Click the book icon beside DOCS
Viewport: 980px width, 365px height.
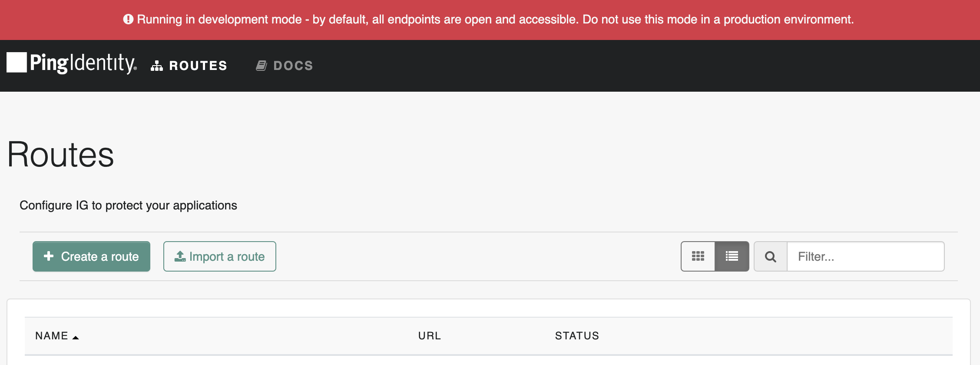pyautogui.click(x=261, y=66)
